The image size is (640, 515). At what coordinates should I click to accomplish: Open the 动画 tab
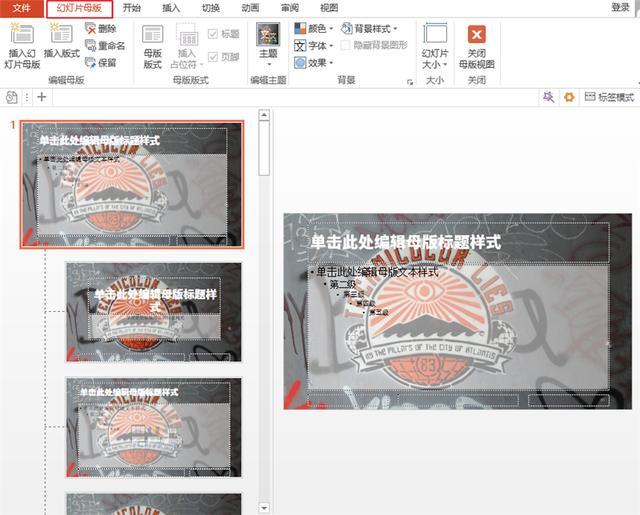point(250,8)
